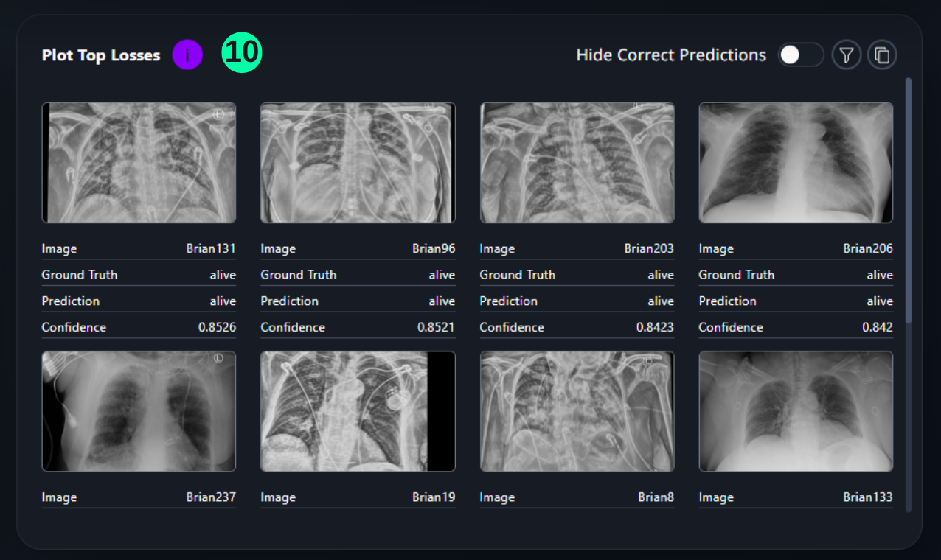The width and height of the screenshot is (941, 560).
Task: Click the green number 10 badge
Action: click(x=242, y=53)
